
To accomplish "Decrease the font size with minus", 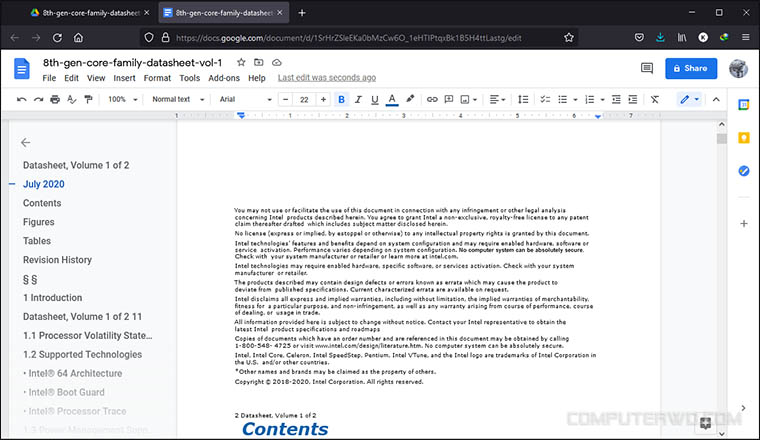I will (285, 99).
